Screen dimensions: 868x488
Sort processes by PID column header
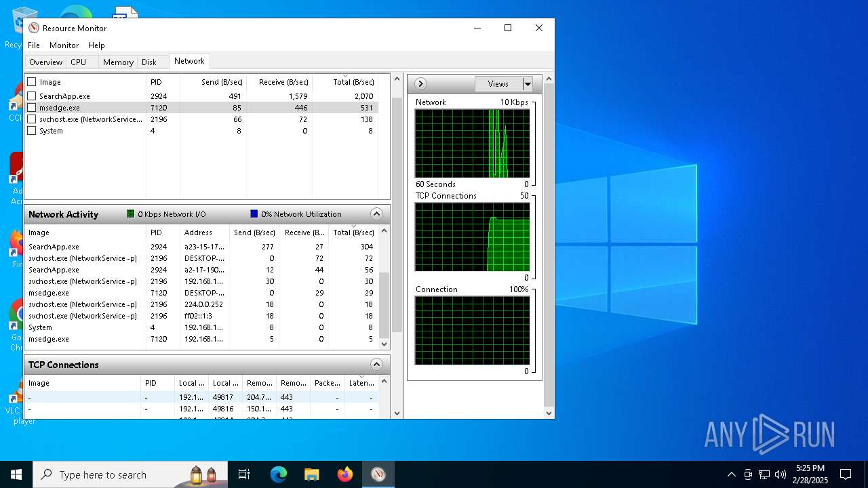[163, 82]
